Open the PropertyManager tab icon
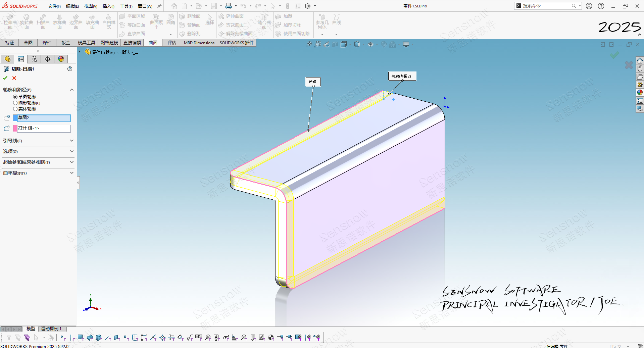Viewport: 644px width, 348px height. point(21,59)
